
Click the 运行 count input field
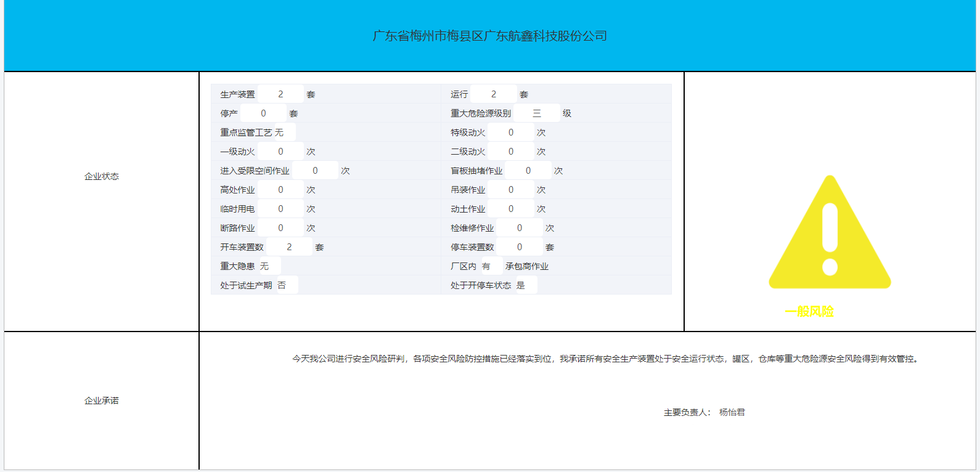pyautogui.click(x=493, y=94)
